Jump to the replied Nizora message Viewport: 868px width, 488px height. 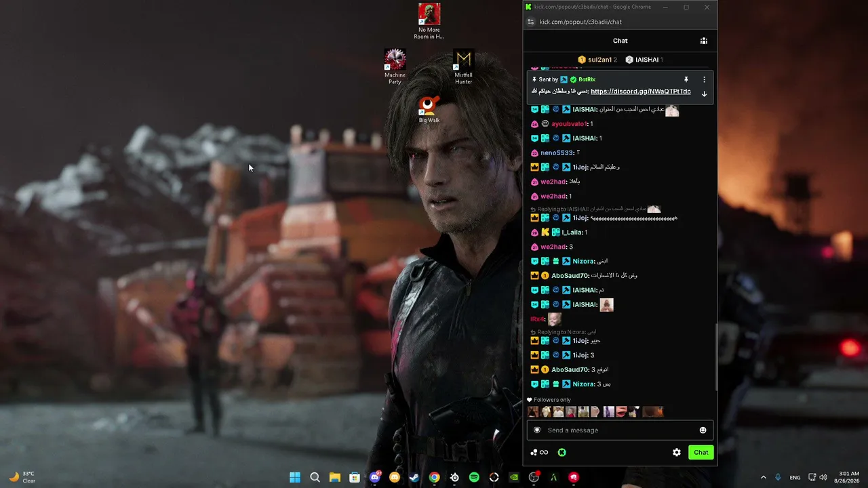pyautogui.click(x=563, y=332)
